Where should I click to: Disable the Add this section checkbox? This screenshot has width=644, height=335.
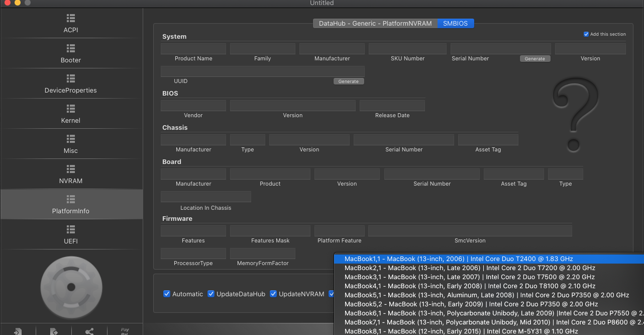586,34
